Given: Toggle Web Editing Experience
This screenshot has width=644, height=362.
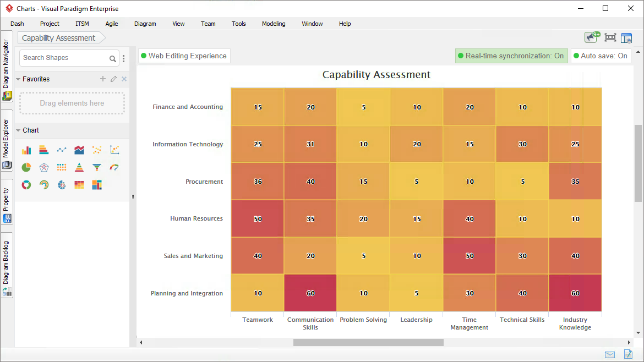Looking at the screenshot, I should 184,56.
